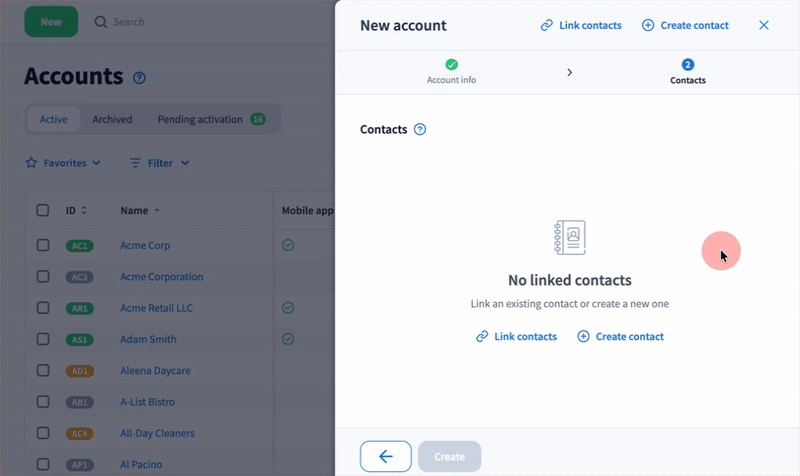Tick the checkbox for Acme Corp
This screenshot has height=476, width=800.
click(x=43, y=245)
